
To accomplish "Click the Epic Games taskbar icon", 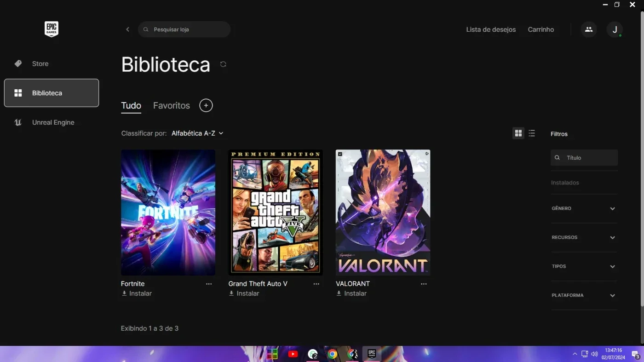I will pos(372,354).
